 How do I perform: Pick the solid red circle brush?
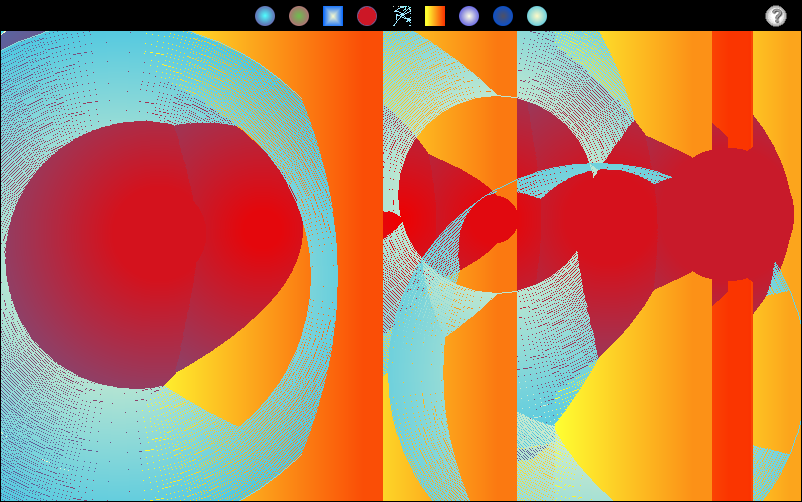[367, 16]
